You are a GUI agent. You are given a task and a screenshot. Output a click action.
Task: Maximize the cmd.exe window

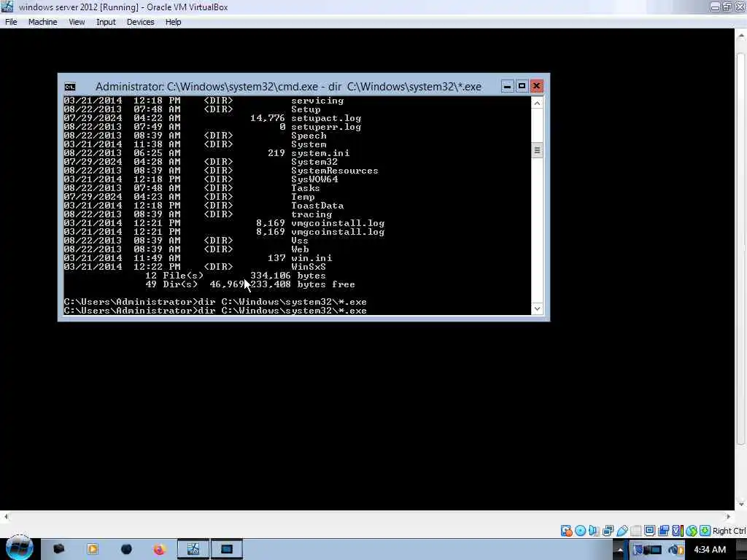522,86
